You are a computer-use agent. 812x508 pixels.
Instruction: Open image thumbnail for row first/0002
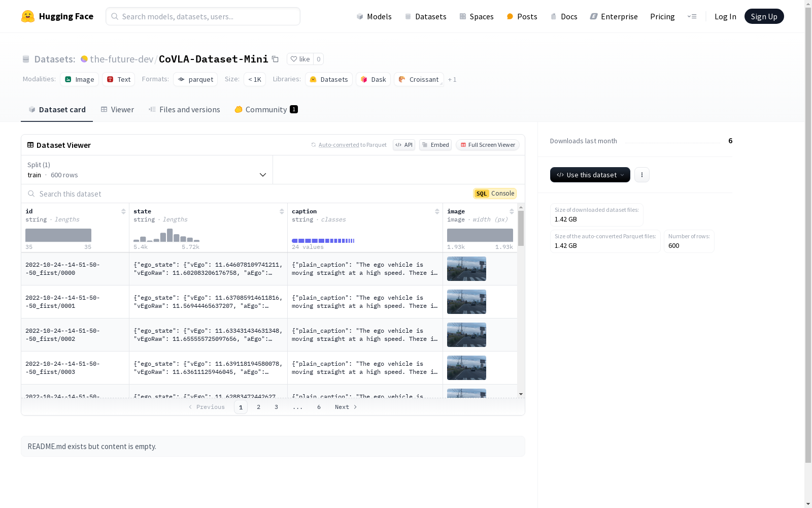[466, 335]
